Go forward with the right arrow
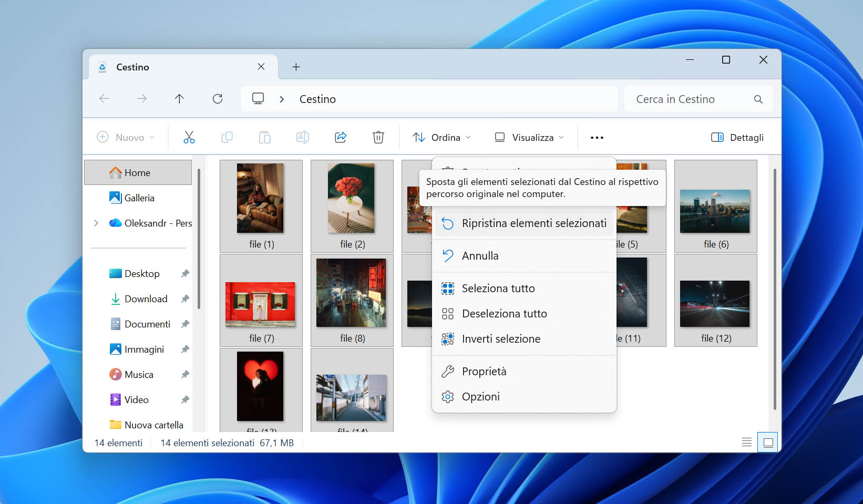The image size is (863, 504). pyautogui.click(x=142, y=98)
